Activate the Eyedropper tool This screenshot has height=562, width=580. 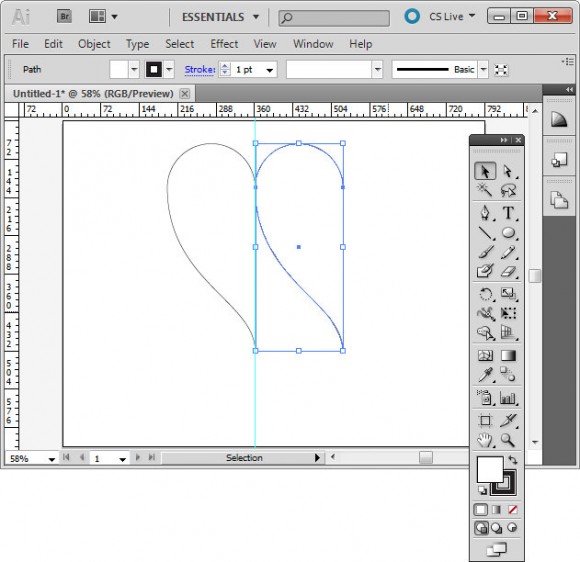(485, 374)
